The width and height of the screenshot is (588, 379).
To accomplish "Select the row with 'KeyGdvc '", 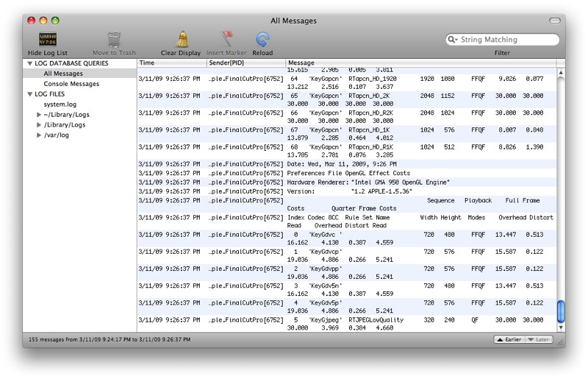I will tap(347, 238).
